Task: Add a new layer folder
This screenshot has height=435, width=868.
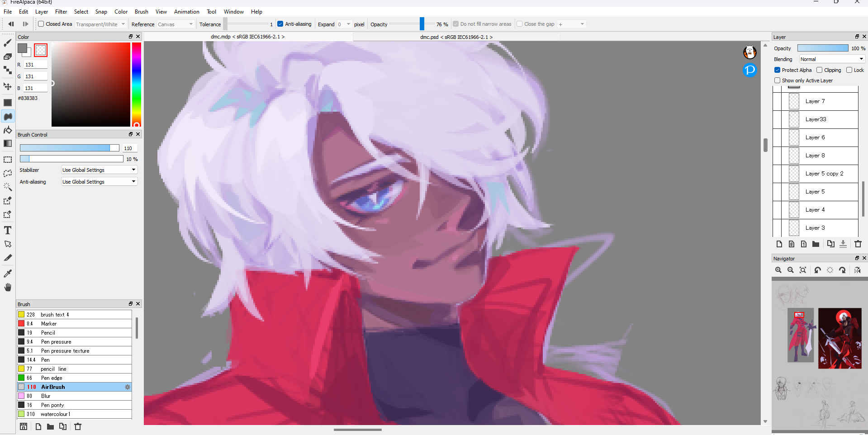Action: click(x=816, y=244)
